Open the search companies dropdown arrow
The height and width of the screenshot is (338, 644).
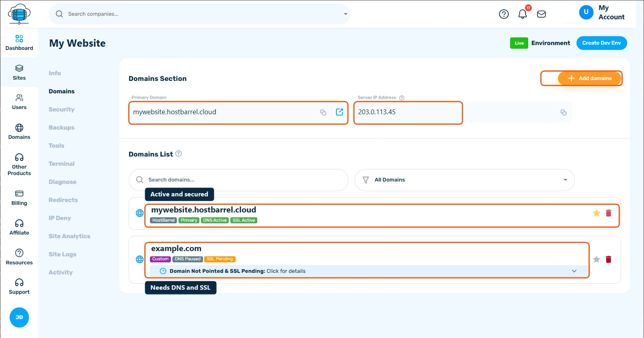345,14
